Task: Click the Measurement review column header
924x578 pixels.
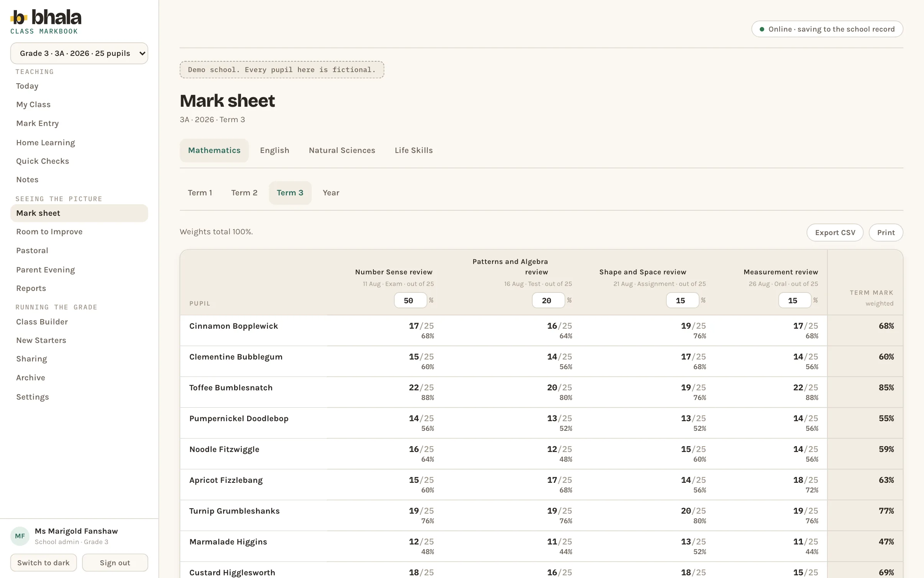Action: coord(781,272)
